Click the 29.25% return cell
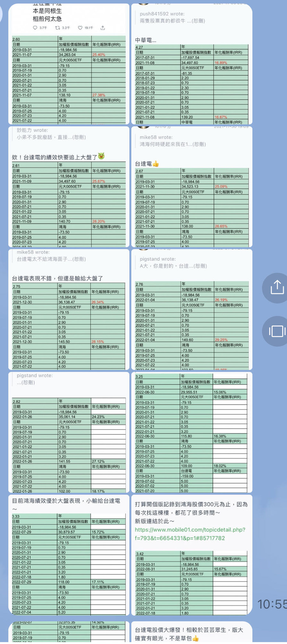Viewport: 287px width, 644px height. pos(231,340)
